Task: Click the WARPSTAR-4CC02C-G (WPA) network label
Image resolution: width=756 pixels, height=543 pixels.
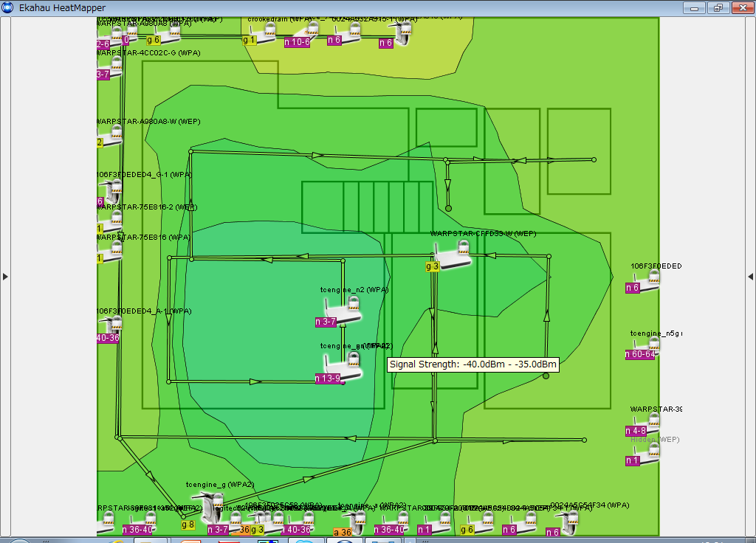Action: tap(148, 53)
